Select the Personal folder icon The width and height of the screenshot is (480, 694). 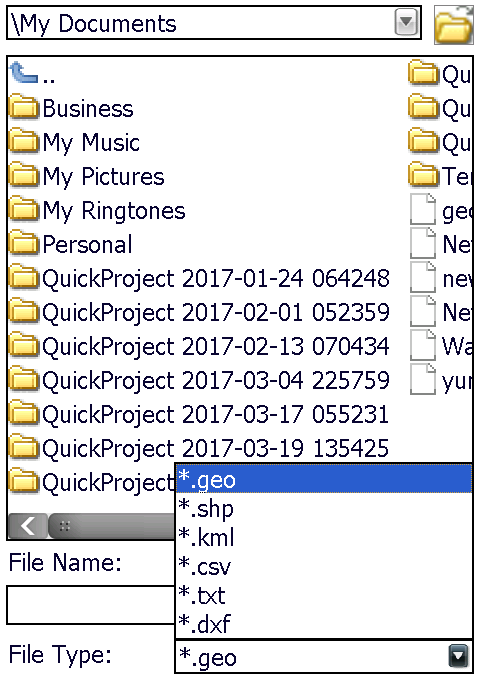(x=23, y=243)
